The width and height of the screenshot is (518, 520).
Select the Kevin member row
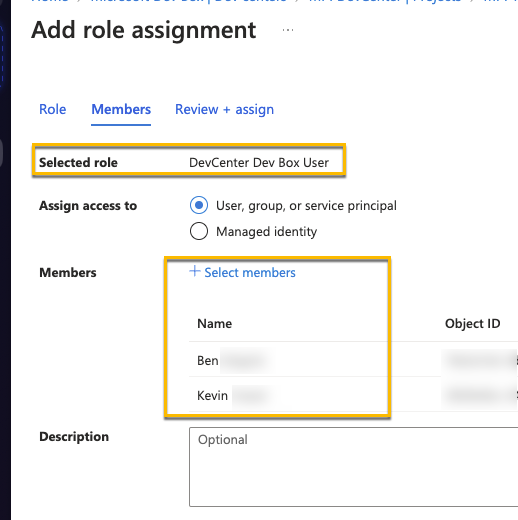(x=353, y=395)
